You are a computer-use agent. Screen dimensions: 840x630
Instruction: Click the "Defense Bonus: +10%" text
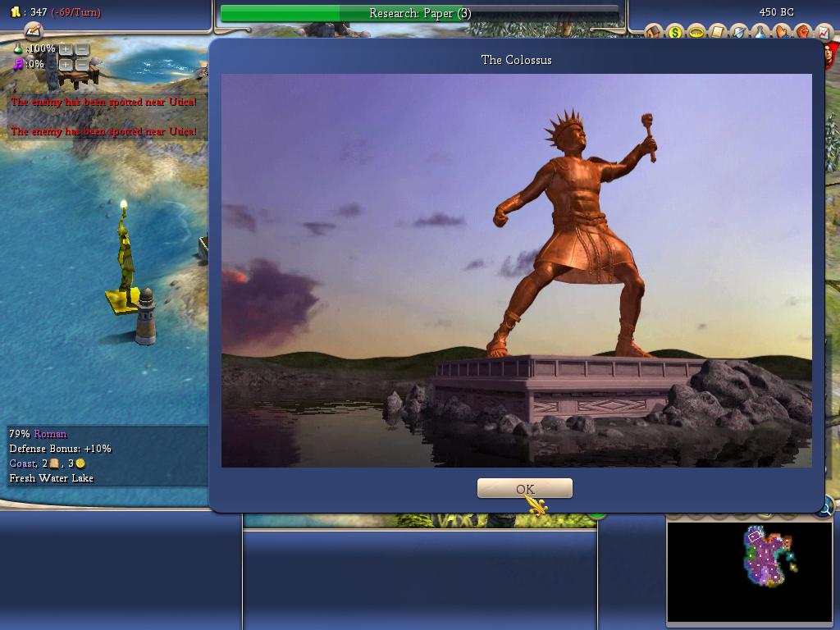click(60, 449)
